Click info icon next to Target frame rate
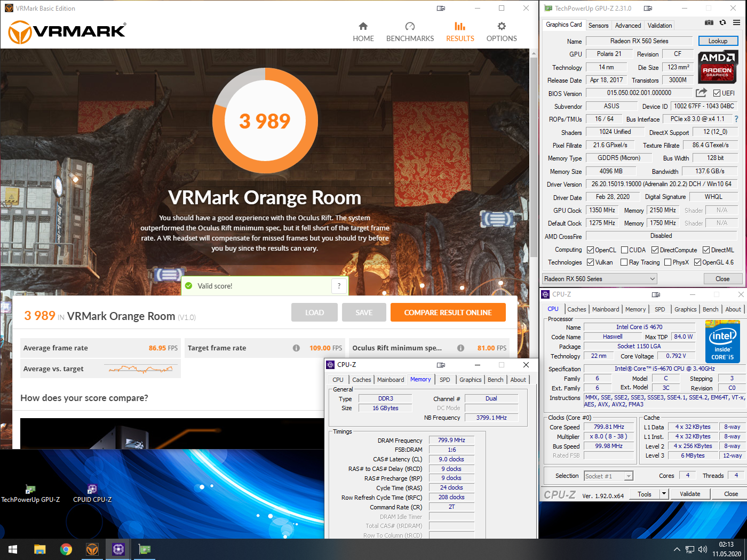Screen dimensions: 747x560 296,348
